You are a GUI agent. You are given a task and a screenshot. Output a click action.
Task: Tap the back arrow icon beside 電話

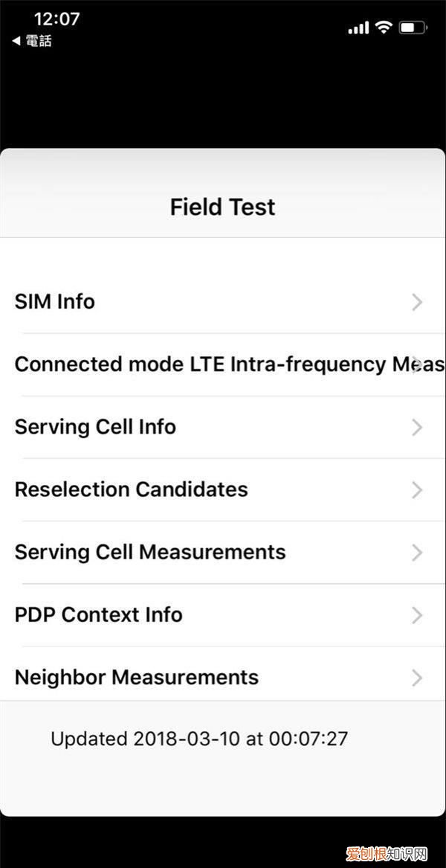[15, 40]
